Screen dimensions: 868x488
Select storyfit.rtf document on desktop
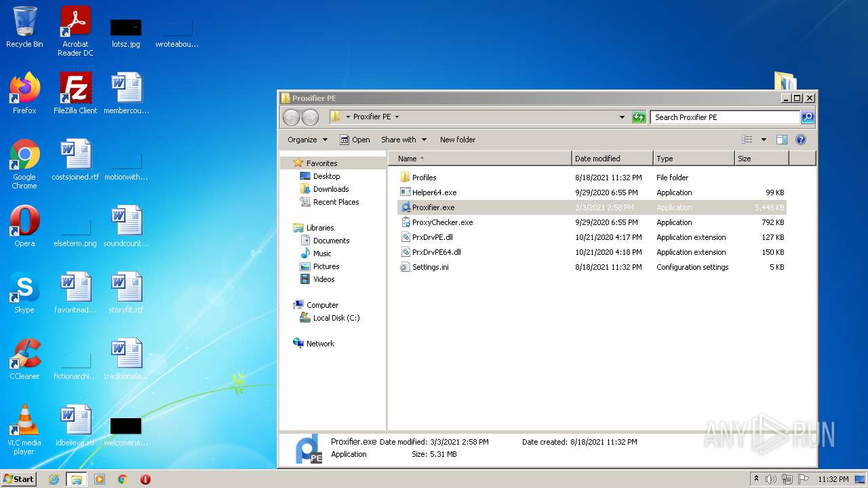[x=126, y=293]
